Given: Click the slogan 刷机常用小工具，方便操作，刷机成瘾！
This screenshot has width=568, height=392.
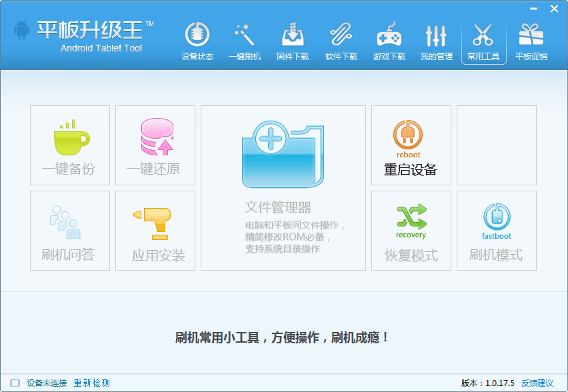Looking at the screenshot, I should [x=282, y=337].
